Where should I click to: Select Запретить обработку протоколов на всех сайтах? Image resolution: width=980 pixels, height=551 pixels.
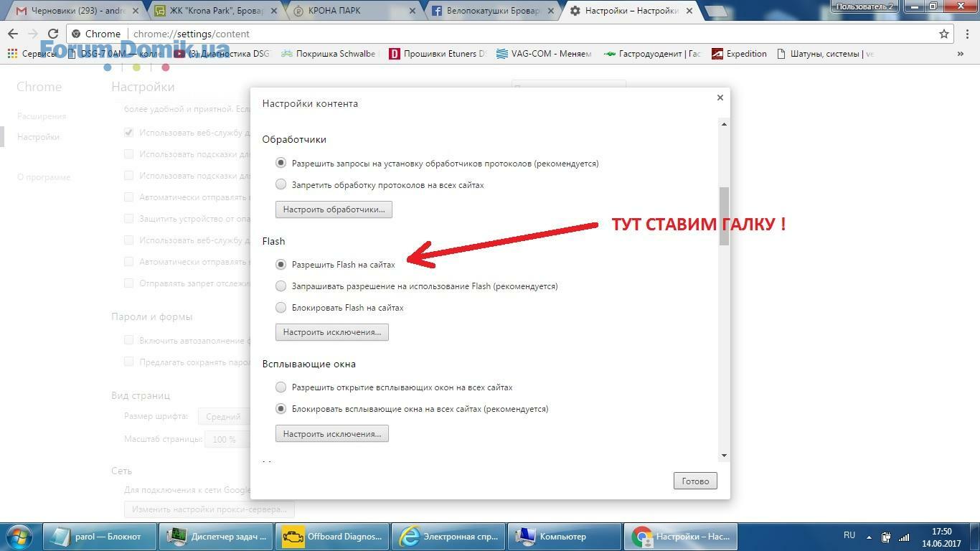pyautogui.click(x=281, y=184)
